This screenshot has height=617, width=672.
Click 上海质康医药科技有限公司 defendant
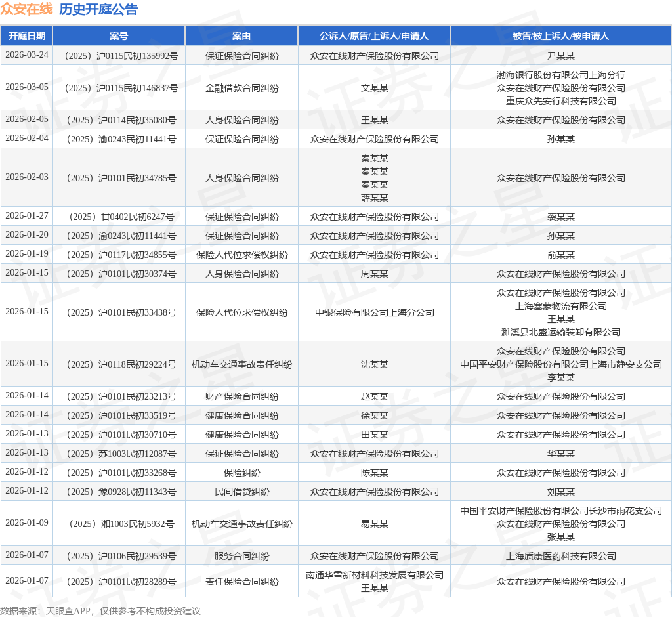pyautogui.click(x=561, y=556)
